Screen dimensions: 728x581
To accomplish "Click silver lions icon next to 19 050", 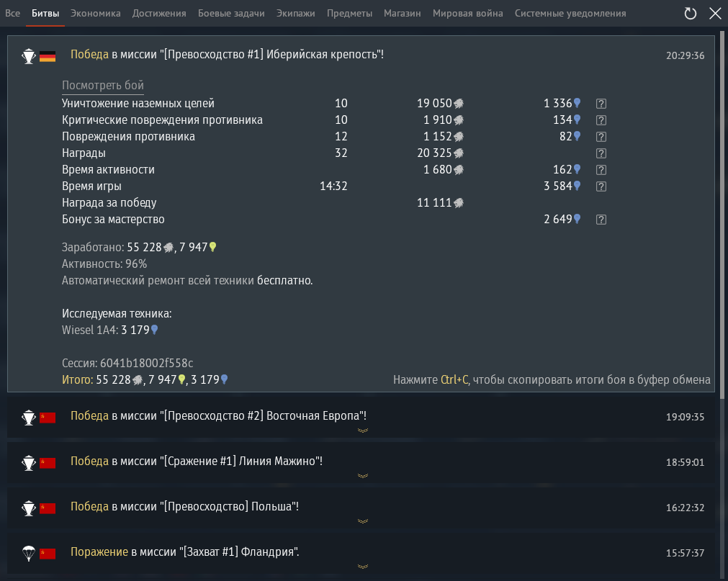I will [x=459, y=104].
